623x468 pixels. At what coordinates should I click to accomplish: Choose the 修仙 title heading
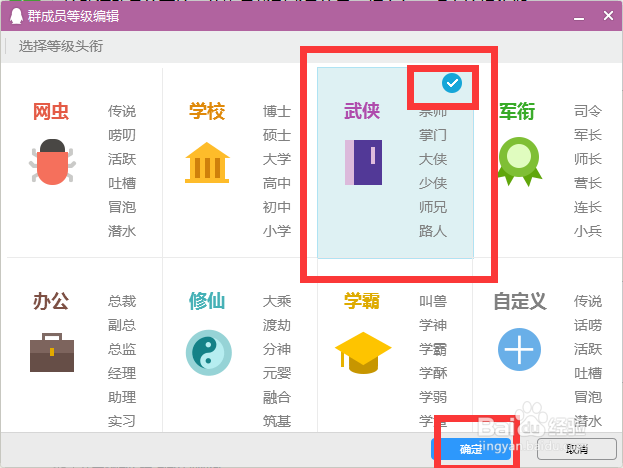pos(207,301)
